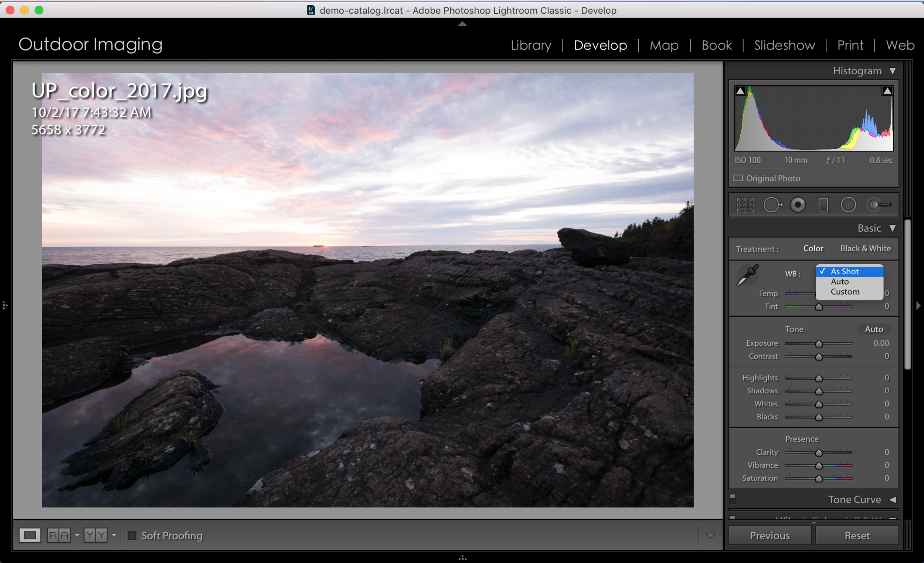
Task: Select the Spot Removal tool
Action: pos(773,205)
